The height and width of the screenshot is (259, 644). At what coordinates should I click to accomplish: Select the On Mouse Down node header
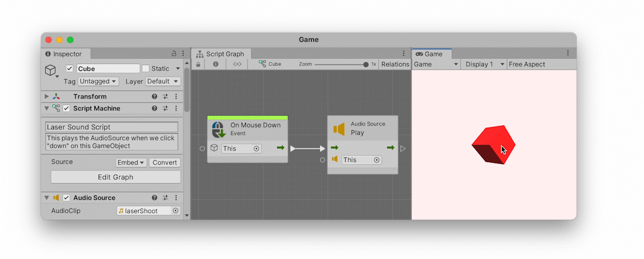pos(247,129)
